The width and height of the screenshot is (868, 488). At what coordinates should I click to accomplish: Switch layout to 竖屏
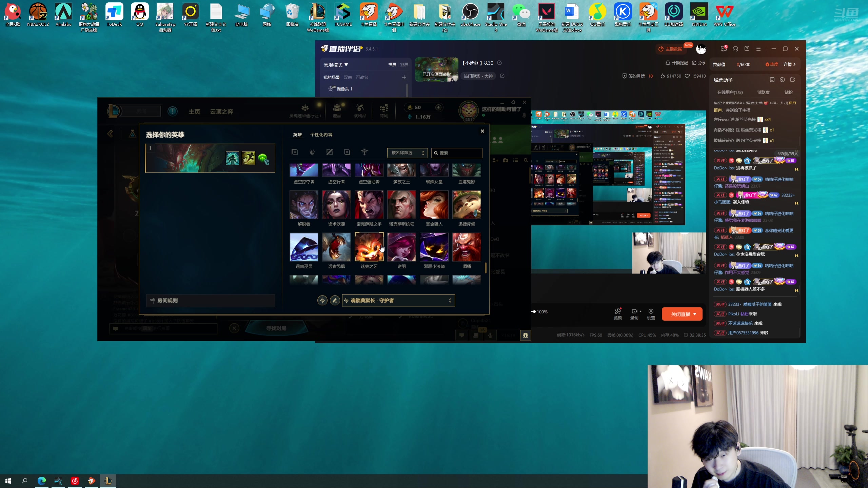tap(404, 64)
